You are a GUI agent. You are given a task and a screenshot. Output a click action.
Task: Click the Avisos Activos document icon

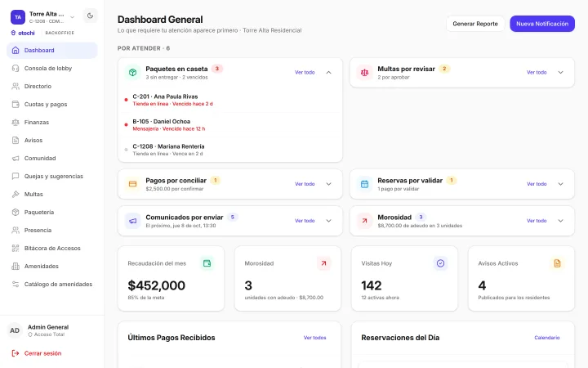click(x=557, y=263)
